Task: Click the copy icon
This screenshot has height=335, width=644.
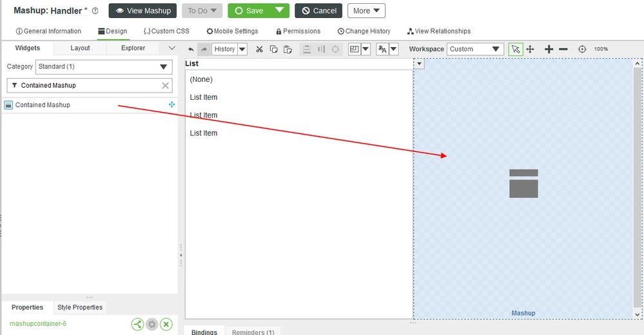Action: coord(273,49)
